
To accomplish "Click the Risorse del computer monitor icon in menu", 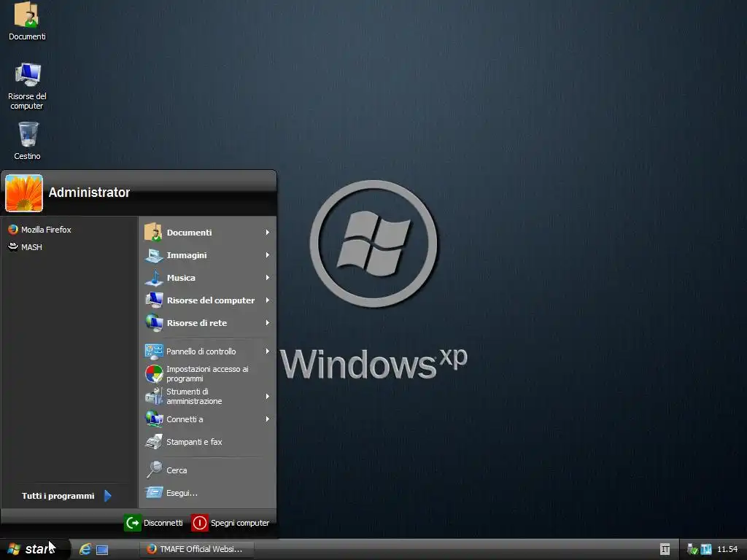I will pos(153,300).
